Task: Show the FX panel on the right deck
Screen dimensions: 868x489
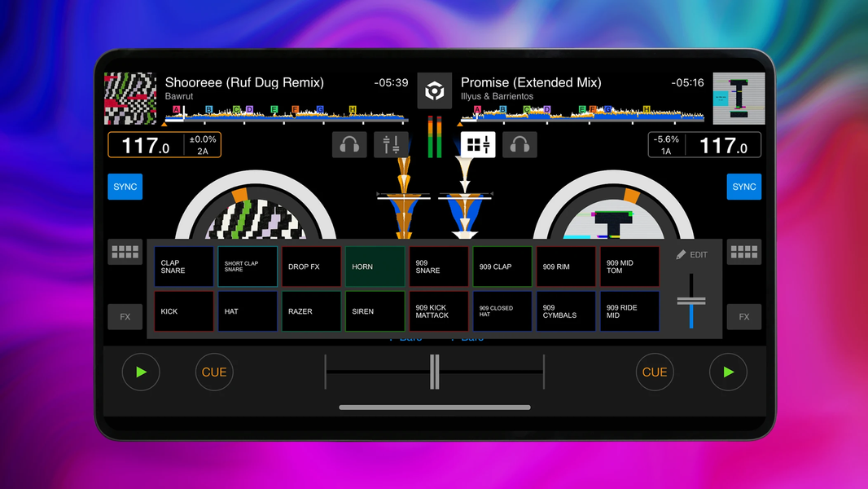Action: click(x=743, y=316)
